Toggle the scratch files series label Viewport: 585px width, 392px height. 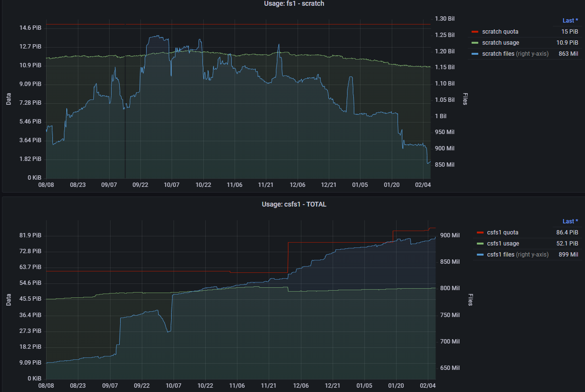pos(498,54)
